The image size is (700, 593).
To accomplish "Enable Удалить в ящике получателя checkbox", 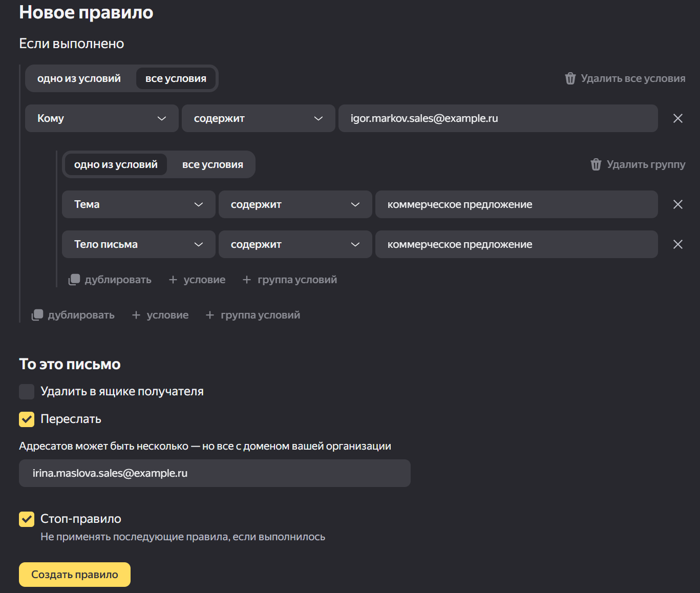I will (27, 392).
